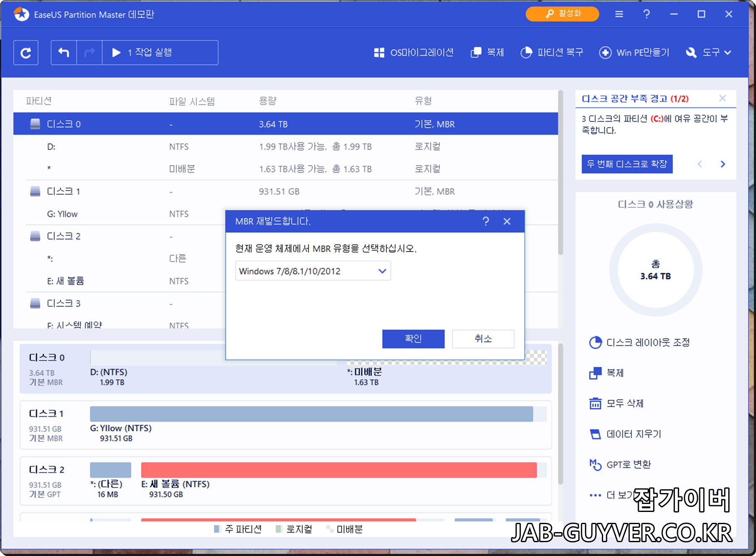Click the 로지컬 legend swatch
Image resolution: width=756 pixels, height=556 pixels.
click(x=278, y=529)
